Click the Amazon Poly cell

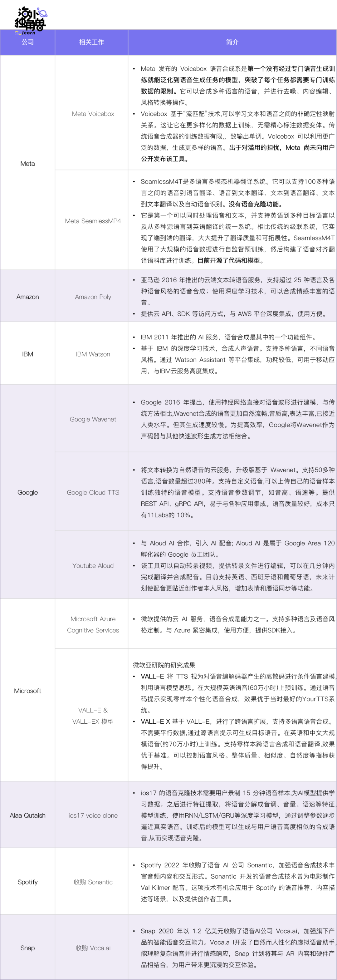coord(91,297)
